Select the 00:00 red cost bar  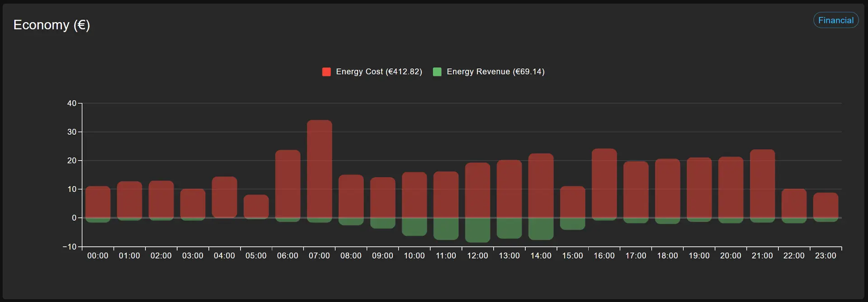[x=98, y=202]
